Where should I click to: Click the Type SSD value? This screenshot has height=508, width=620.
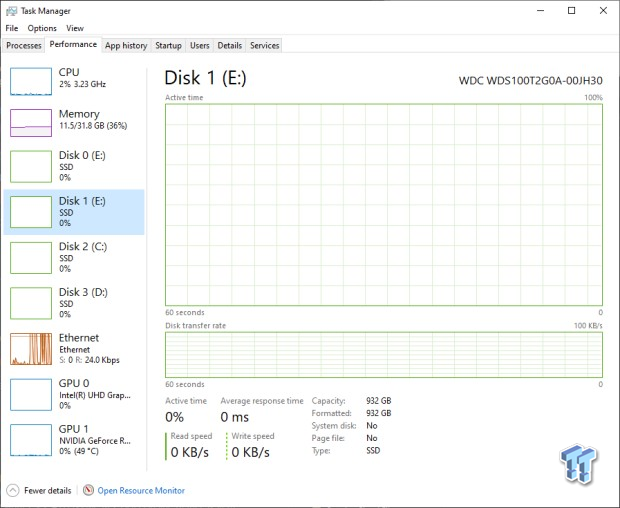click(x=373, y=451)
